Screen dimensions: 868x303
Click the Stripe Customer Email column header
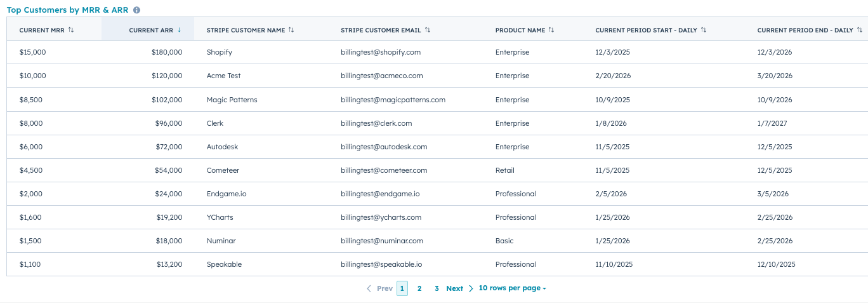point(405,30)
